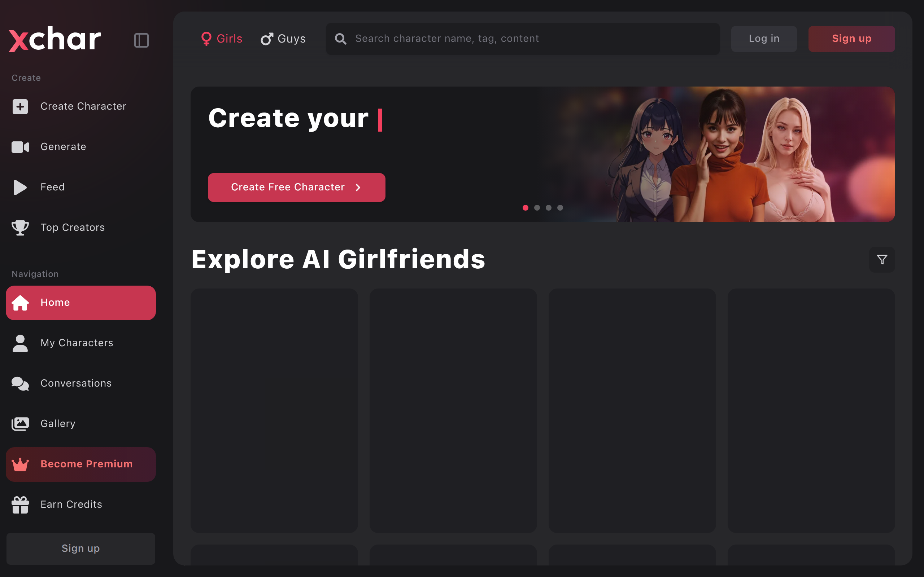924x577 pixels.
Task: Open the filter funnel for girlfriends
Action: pyautogui.click(x=882, y=260)
